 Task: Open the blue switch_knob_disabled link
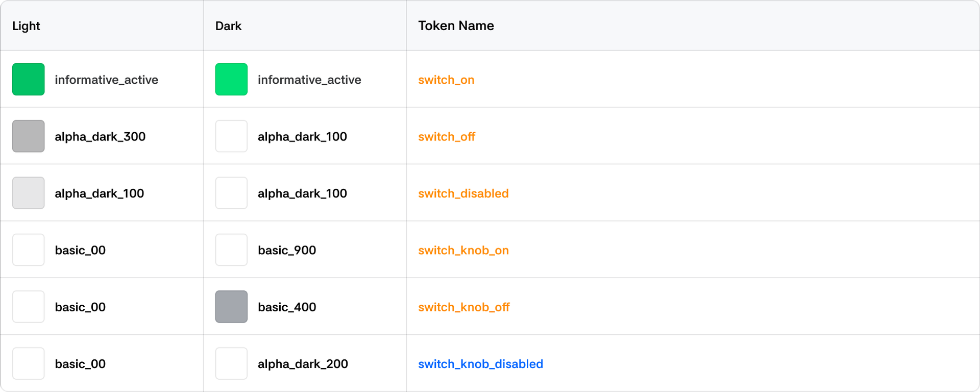[480, 364]
